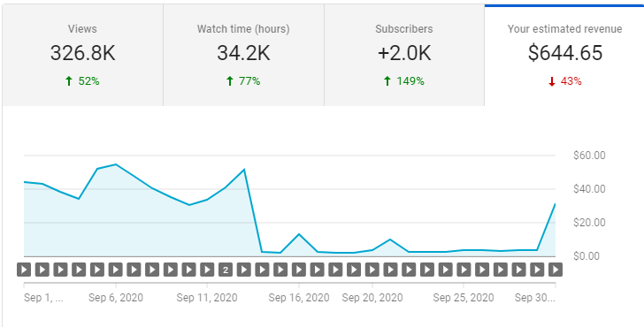Click the revenue peak point near Sep 6
The height and width of the screenshot is (327, 644).
[116, 164]
